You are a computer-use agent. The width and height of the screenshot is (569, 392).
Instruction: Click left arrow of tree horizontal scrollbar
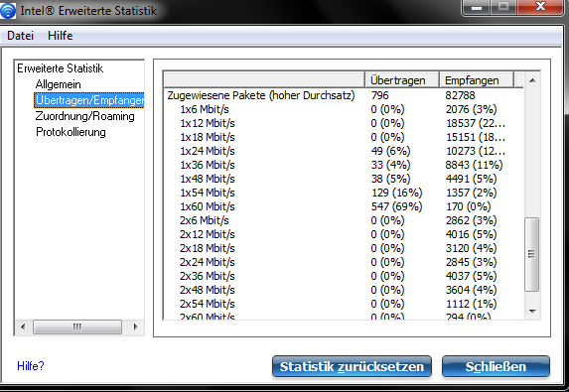[23, 327]
